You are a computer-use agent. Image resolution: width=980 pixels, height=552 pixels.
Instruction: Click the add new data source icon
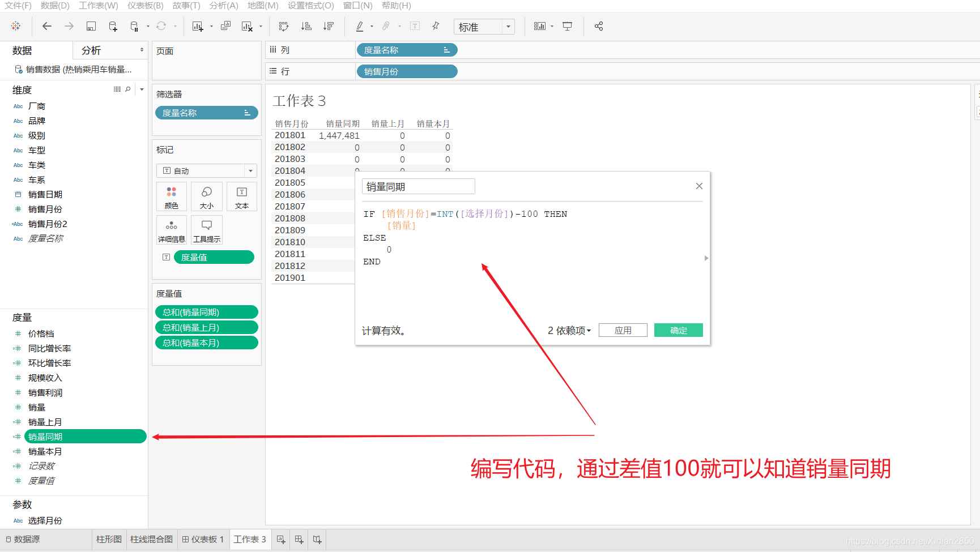(113, 26)
